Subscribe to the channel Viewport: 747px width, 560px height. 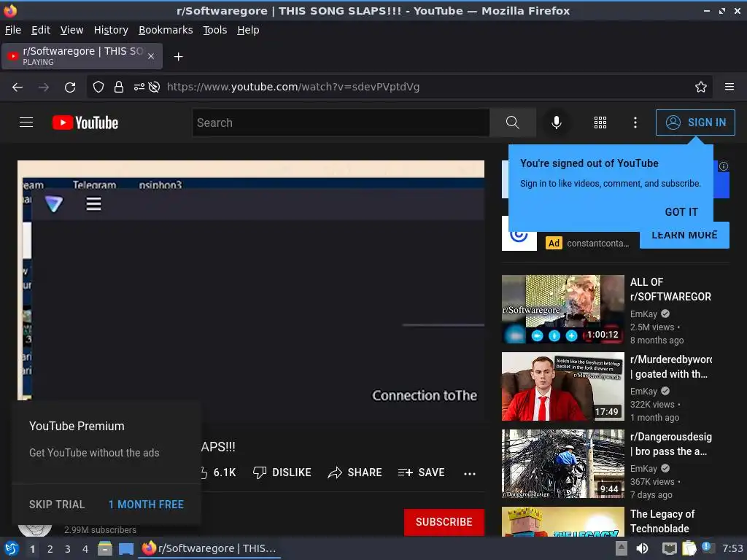(444, 522)
